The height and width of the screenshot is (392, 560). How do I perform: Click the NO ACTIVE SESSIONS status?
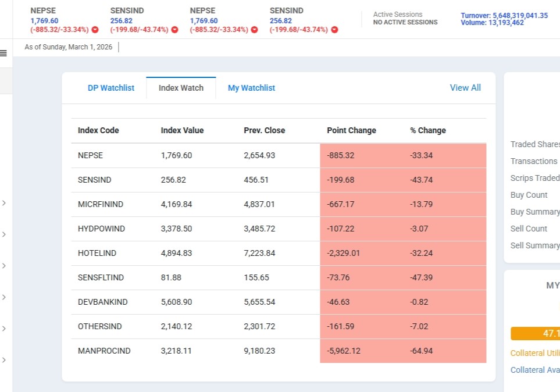point(405,22)
